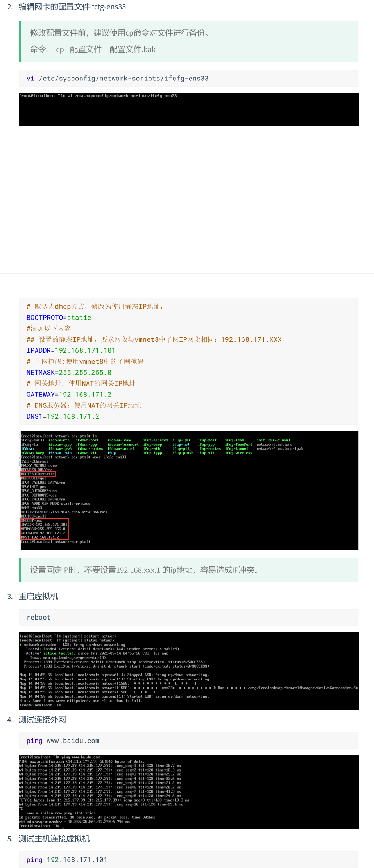
Task: Click the heading 测试连接外网
Action: pyautogui.click(x=42, y=720)
